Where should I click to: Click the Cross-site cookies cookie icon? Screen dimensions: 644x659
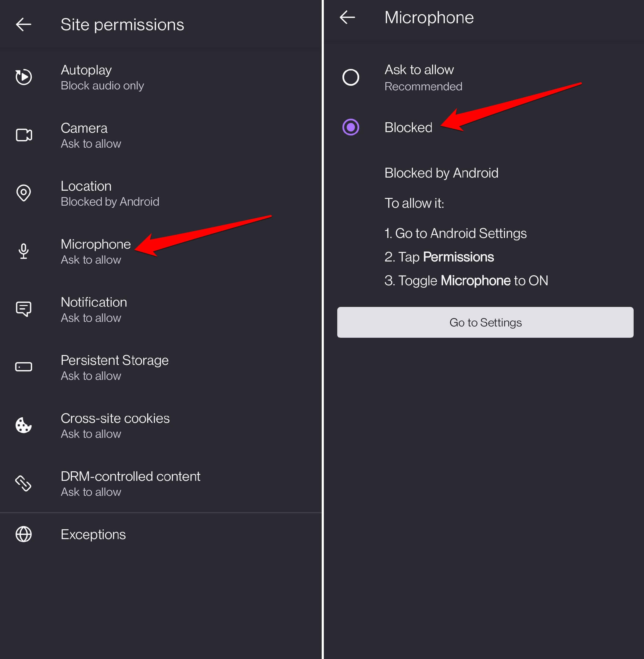[23, 426]
